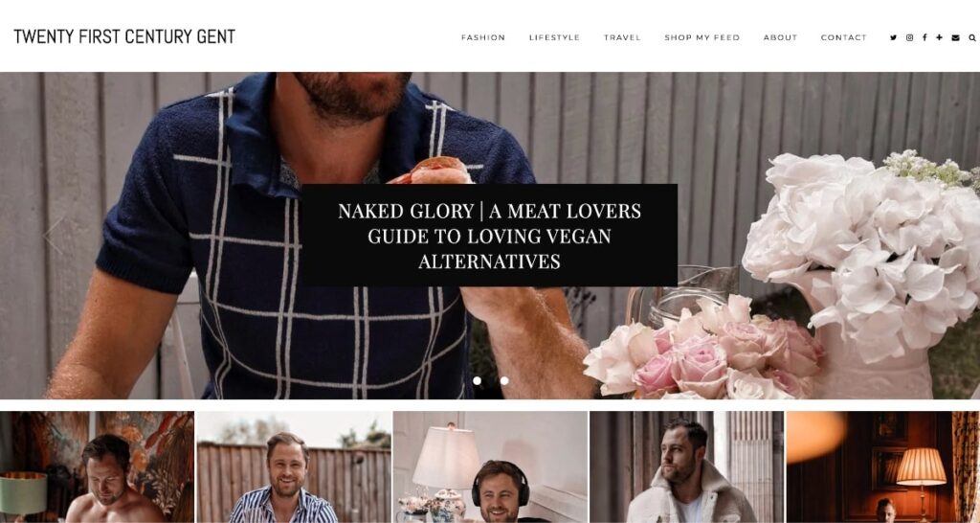Open the Travel menu
Screen dimensions: 980x523
pyautogui.click(x=622, y=37)
